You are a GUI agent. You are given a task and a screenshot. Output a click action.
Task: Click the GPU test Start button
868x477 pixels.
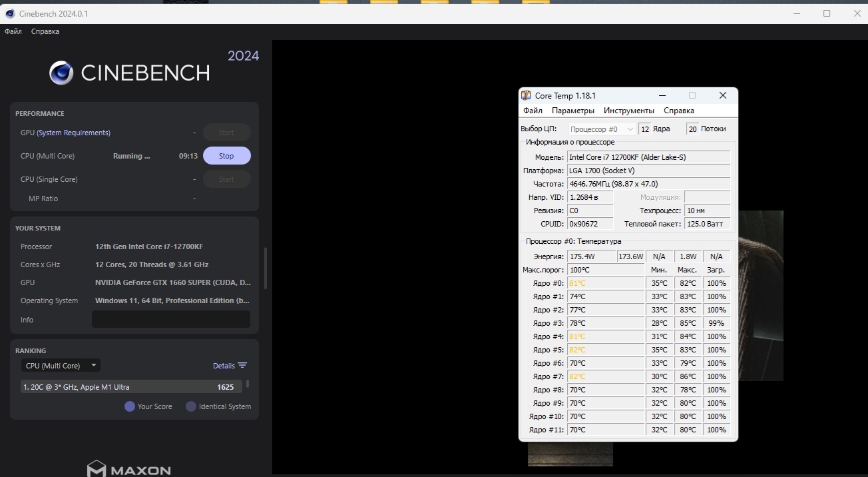point(227,133)
